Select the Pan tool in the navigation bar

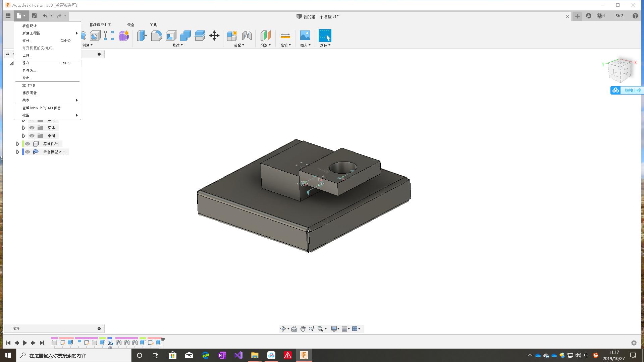(x=303, y=328)
